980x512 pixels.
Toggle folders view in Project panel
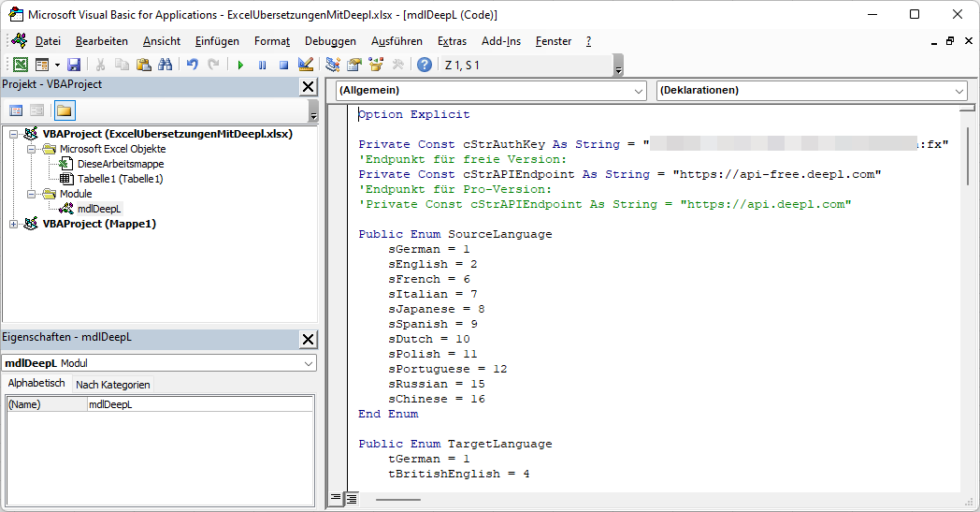[64, 110]
